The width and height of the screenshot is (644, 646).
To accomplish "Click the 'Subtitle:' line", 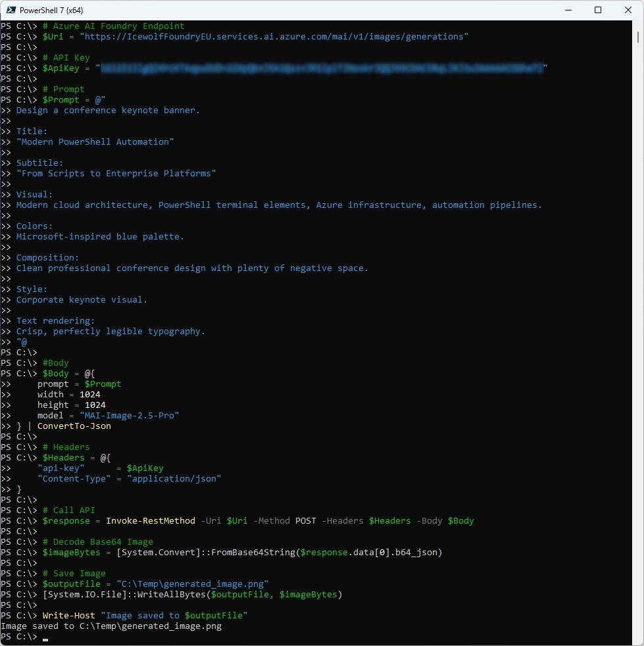I will pos(39,162).
